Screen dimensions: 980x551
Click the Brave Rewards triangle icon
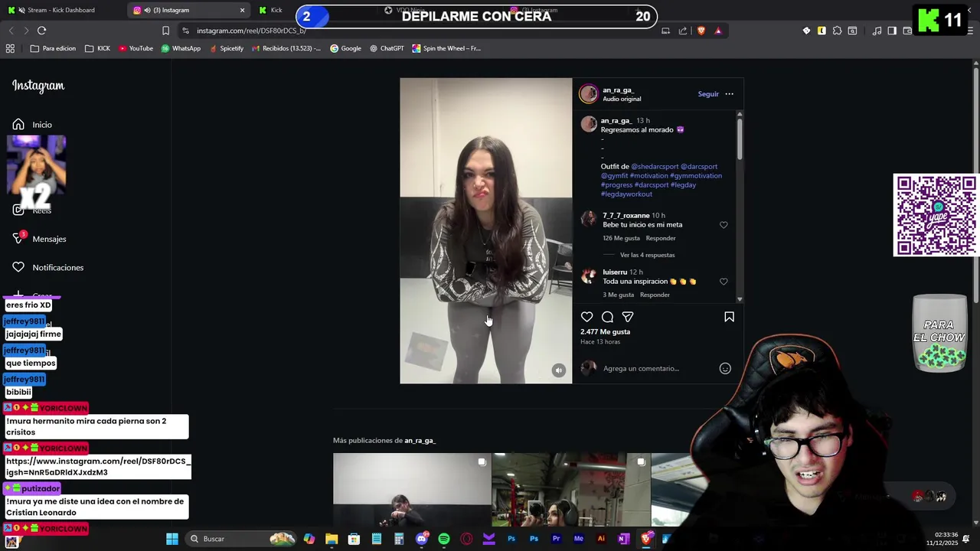tap(718, 31)
